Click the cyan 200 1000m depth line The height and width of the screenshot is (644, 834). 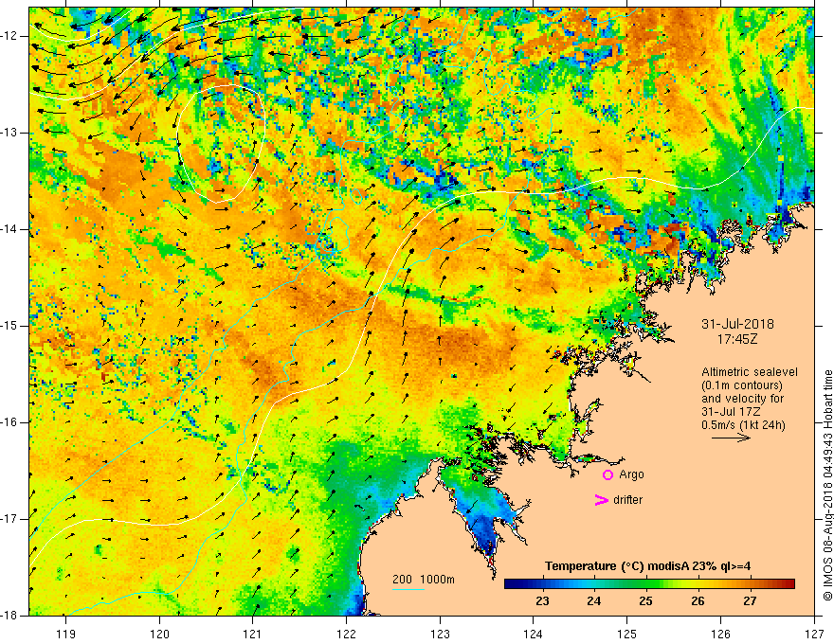(x=408, y=589)
